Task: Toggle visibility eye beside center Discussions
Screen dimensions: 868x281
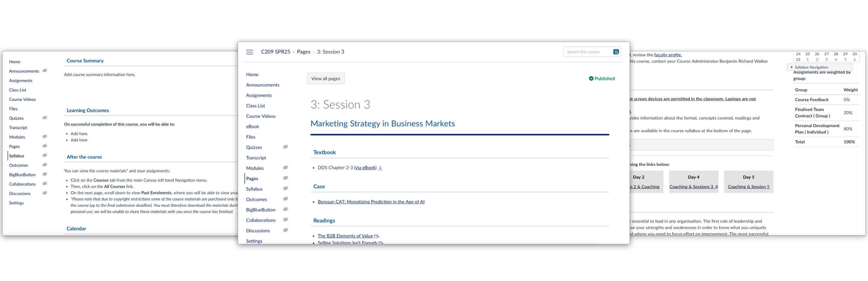Action: 285,230
